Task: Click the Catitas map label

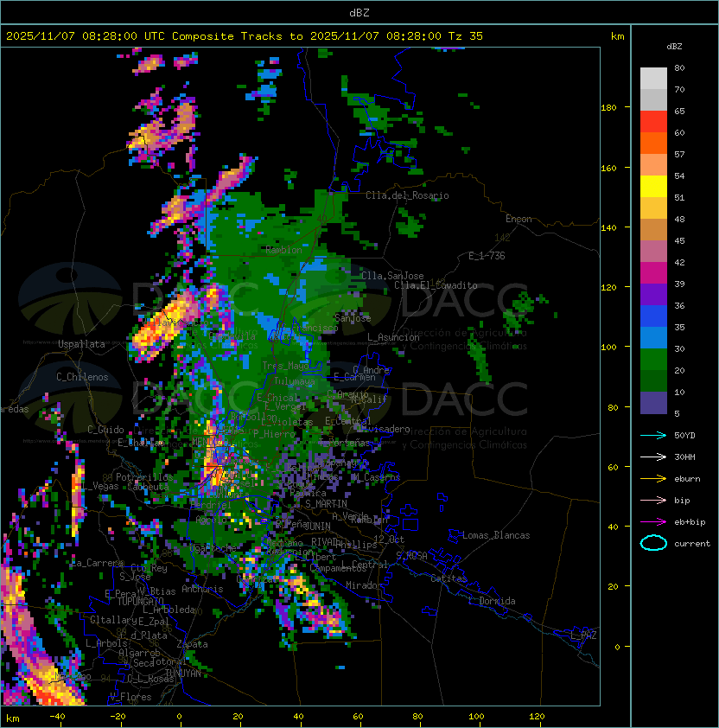Action: [449, 578]
